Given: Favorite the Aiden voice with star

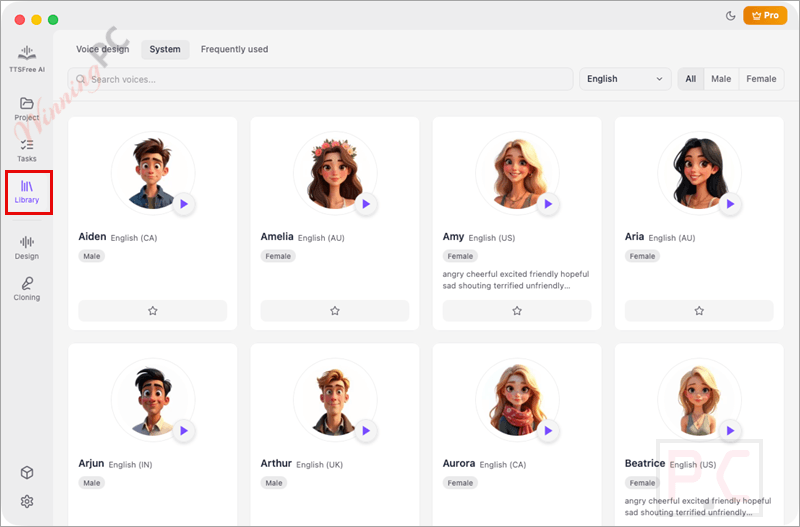Looking at the screenshot, I should tap(153, 311).
